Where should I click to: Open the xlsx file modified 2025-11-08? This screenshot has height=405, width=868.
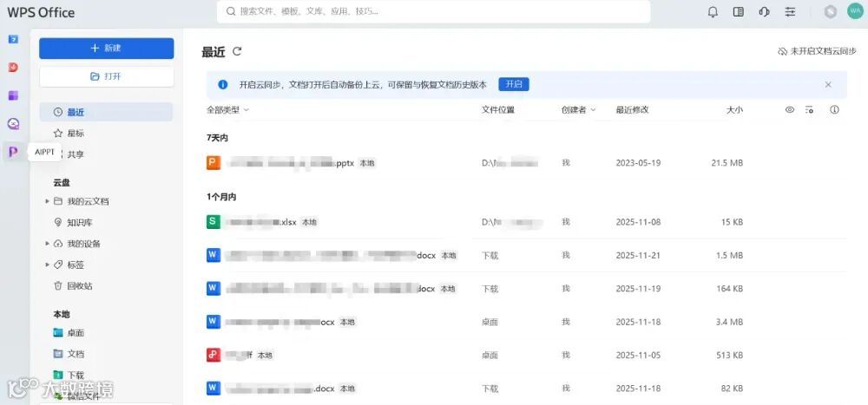pyautogui.click(x=527, y=222)
